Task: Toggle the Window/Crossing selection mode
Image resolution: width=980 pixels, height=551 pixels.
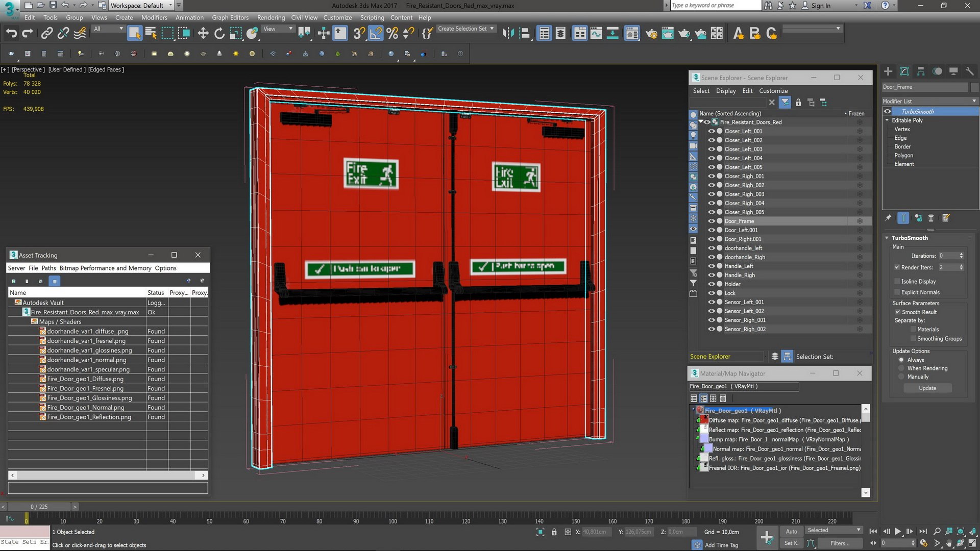Action: point(184,33)
